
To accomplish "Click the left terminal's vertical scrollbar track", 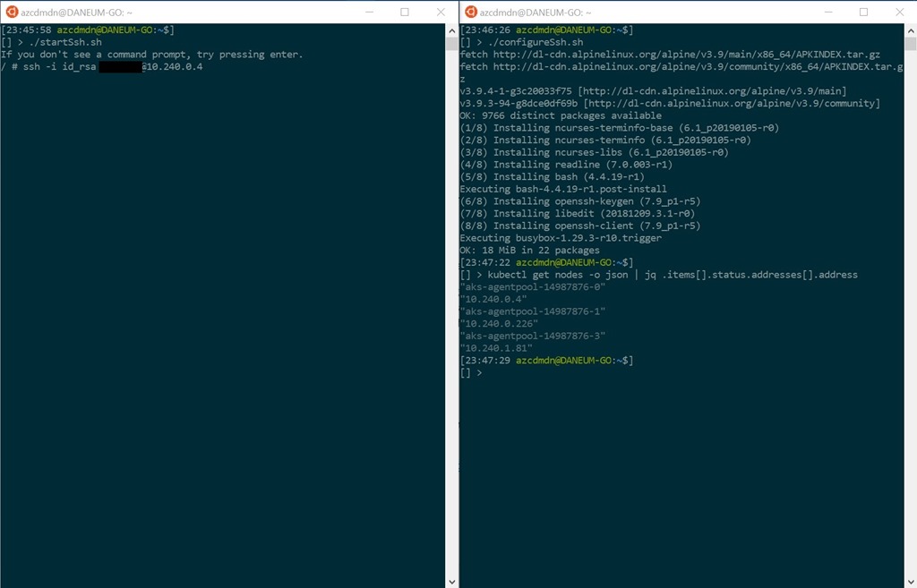I will tap(451, 304).
